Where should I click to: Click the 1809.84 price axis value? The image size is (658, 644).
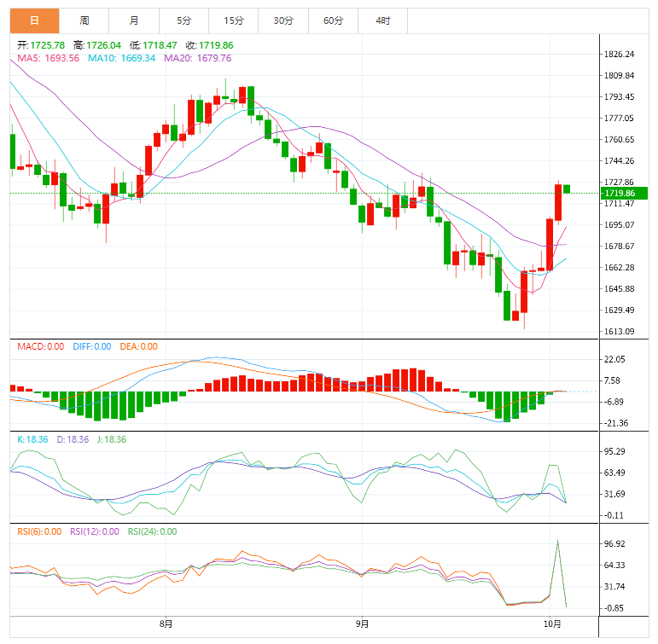coord(619,76)
